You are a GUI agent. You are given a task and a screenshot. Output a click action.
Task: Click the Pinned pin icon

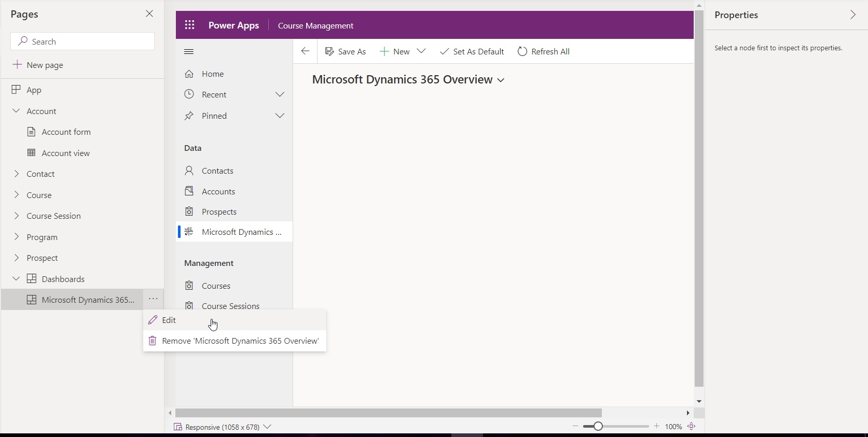tap(189, 116)
